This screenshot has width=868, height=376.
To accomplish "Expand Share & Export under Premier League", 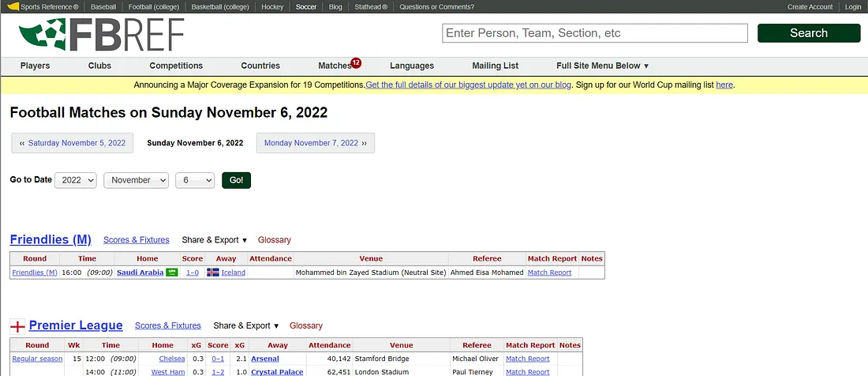I will click(x=245, y=325).
